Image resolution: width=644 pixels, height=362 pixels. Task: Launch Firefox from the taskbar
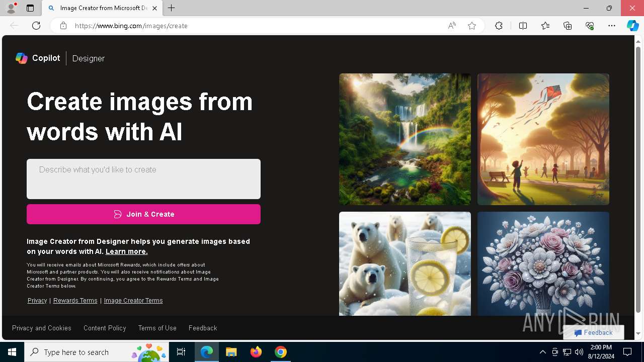(x=256, y=352)
